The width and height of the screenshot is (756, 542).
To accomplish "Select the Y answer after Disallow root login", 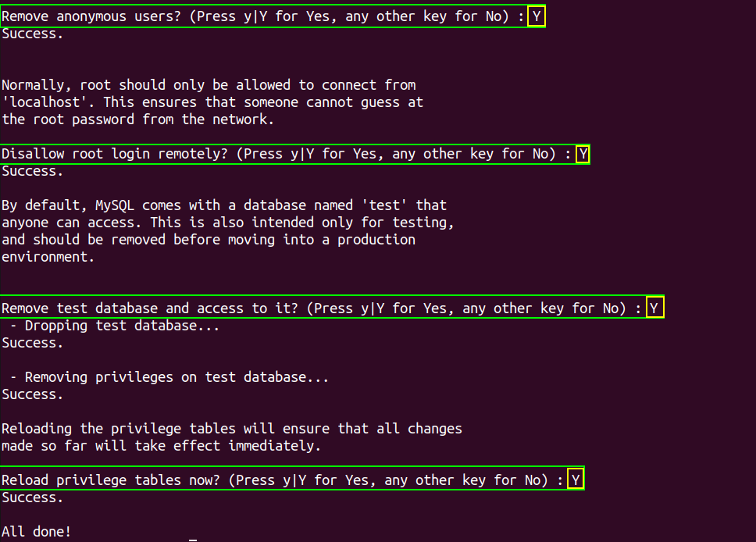I will pyautogui.click(x=583, y=154).
